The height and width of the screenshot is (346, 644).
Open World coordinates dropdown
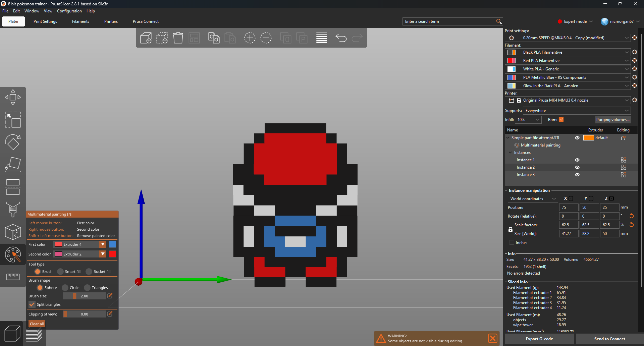(x=533, y=199)
